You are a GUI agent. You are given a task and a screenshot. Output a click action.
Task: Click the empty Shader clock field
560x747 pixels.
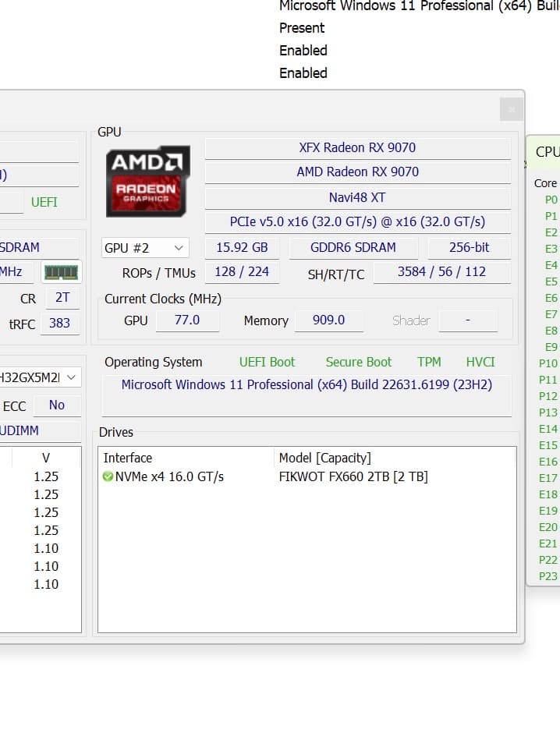point(468,320)
